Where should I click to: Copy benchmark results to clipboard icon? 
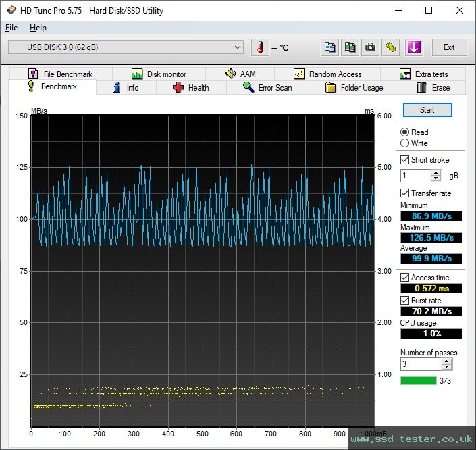[x=329, y=47]
